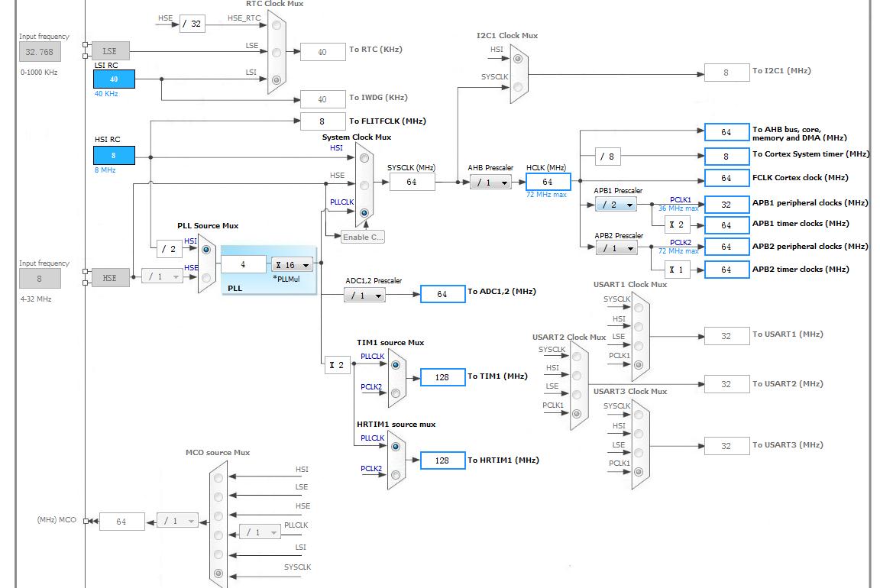Edit the HCLK (MHz) value field
This screenshot has height=588, width=880.
548,182
